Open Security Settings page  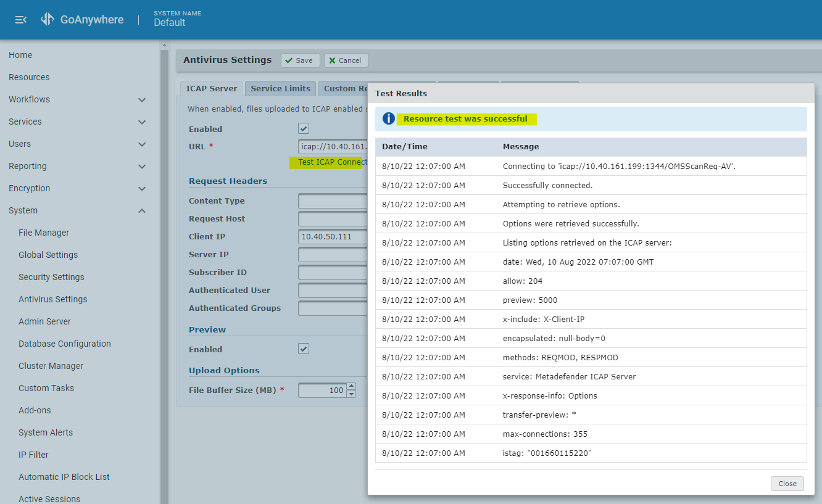pyautogui.click(x=51, y=277)
